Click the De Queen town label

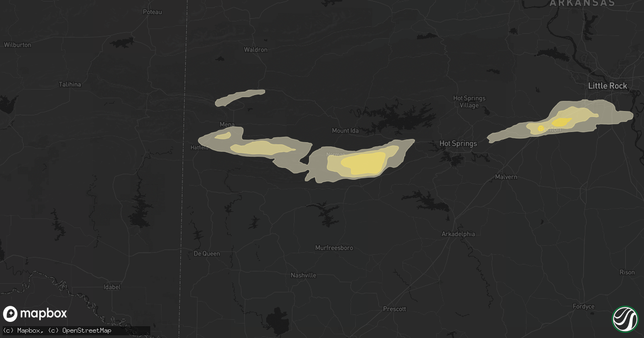click(x=207, y=254)
